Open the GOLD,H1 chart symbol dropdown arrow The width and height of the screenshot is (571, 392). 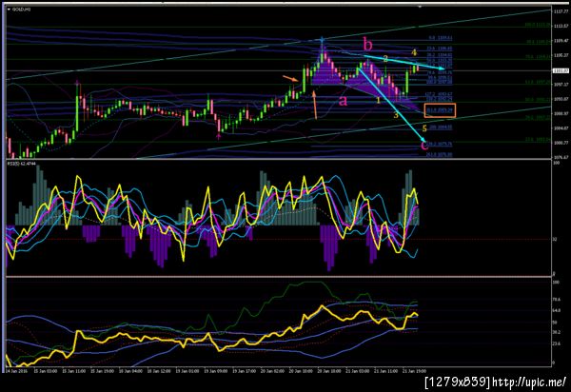9,10
